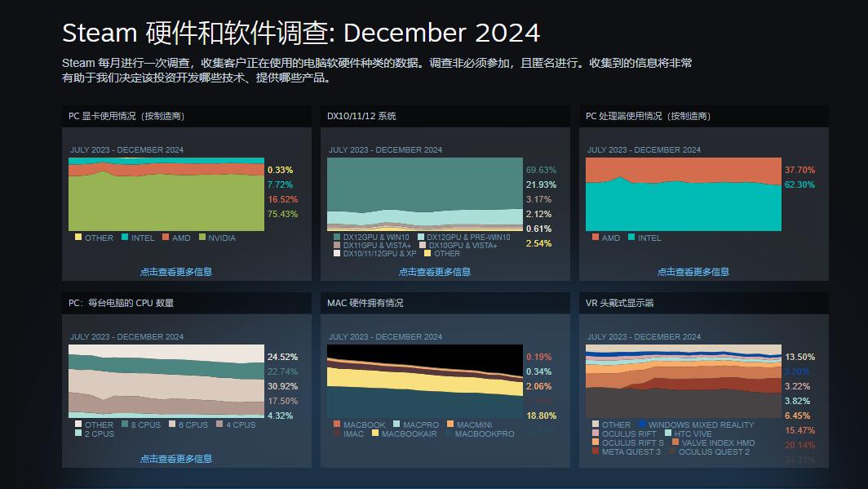Click 点击查看更多信息 in DX10/11/12 系统 panel

point(434,272)
